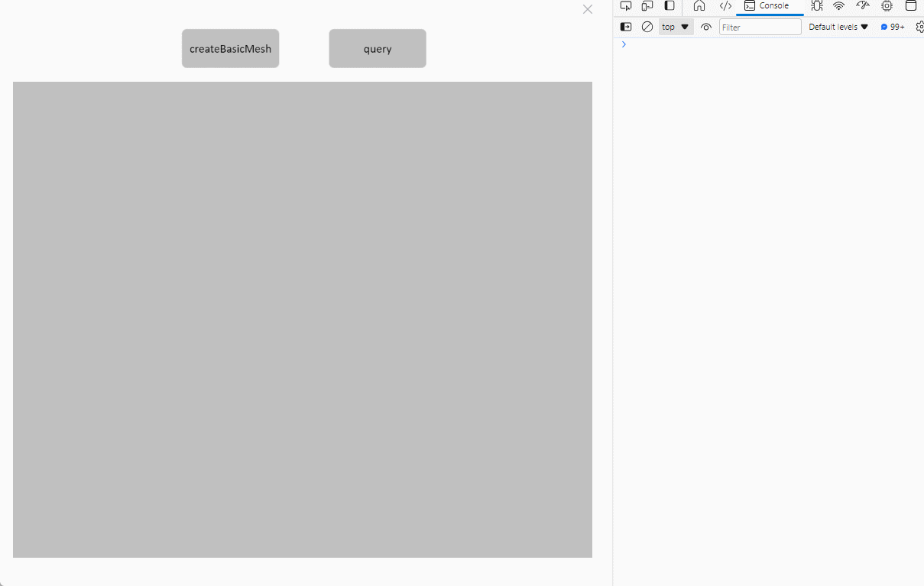Viewport: 924px width, 586px height.
Task: Clear the console output
Action: point(647,27)
